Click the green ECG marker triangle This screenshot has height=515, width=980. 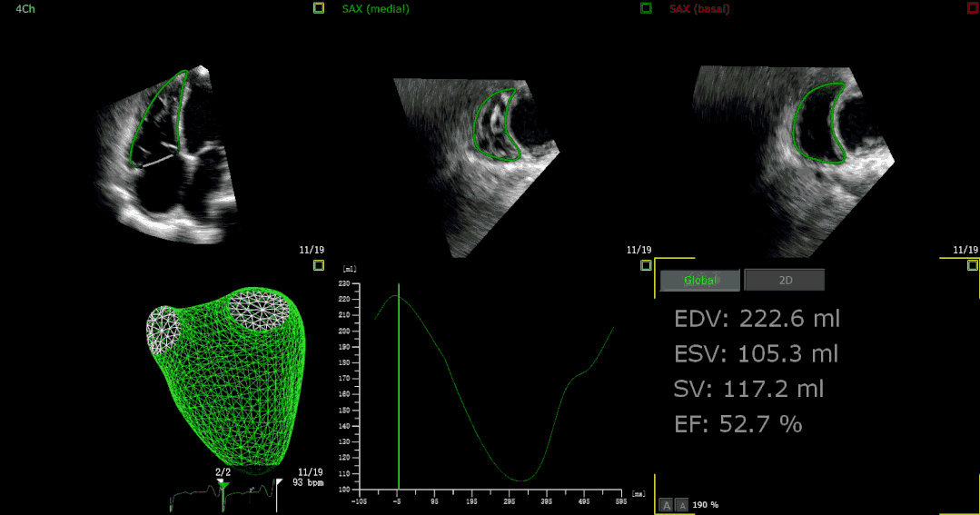[x=223, y=485]
